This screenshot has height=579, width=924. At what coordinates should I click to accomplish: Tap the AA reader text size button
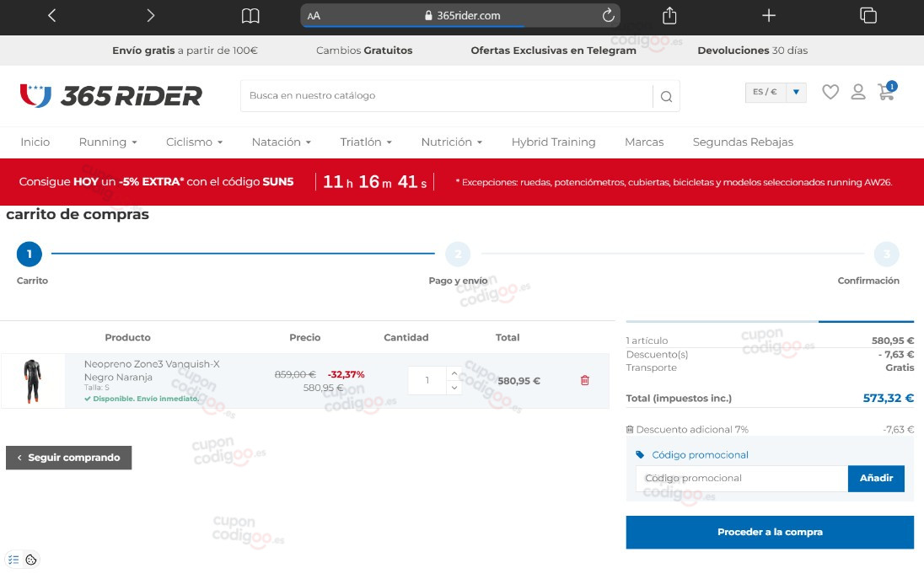[x=314, y=16]
